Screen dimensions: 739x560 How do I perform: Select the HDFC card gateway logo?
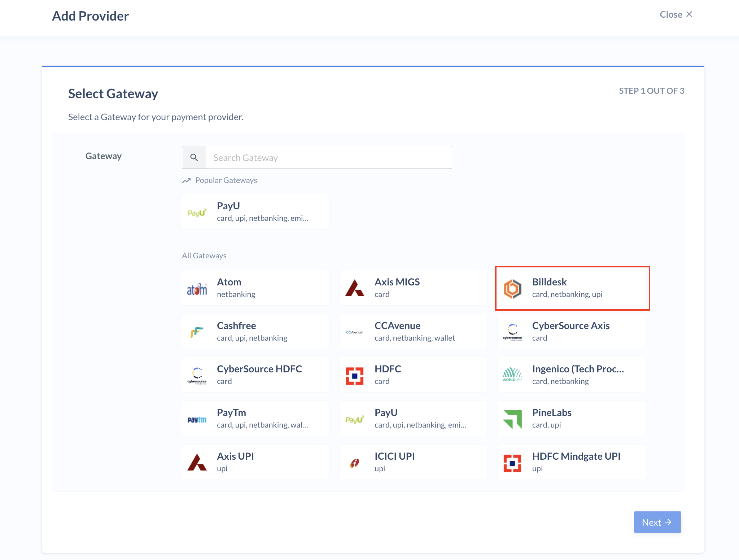pyautogui.click(x=355, y=376)
